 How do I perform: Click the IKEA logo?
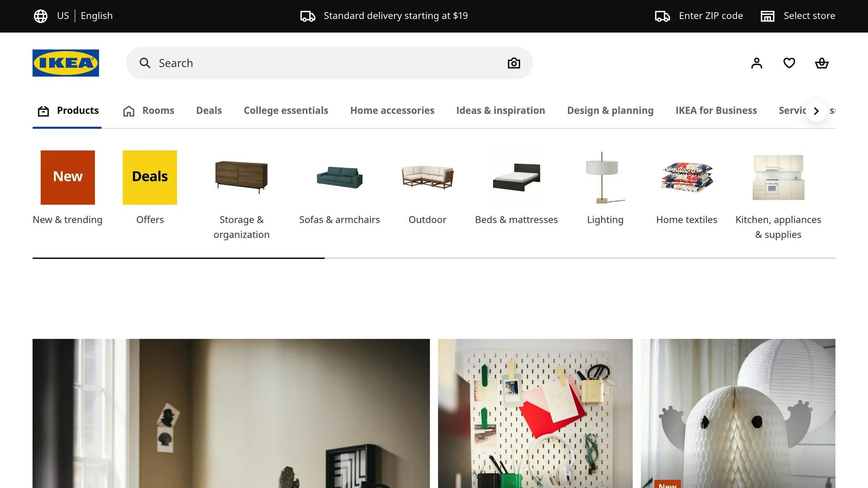[66, 63]
